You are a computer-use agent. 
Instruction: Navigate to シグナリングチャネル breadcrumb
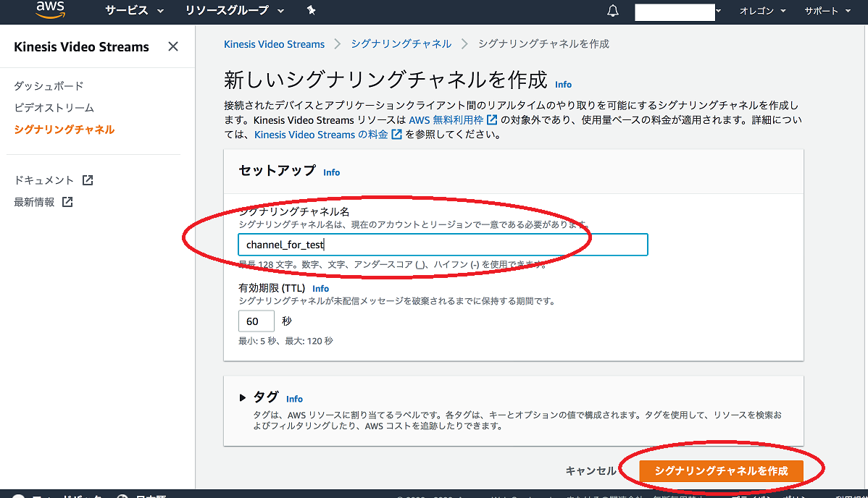point(401,43)
